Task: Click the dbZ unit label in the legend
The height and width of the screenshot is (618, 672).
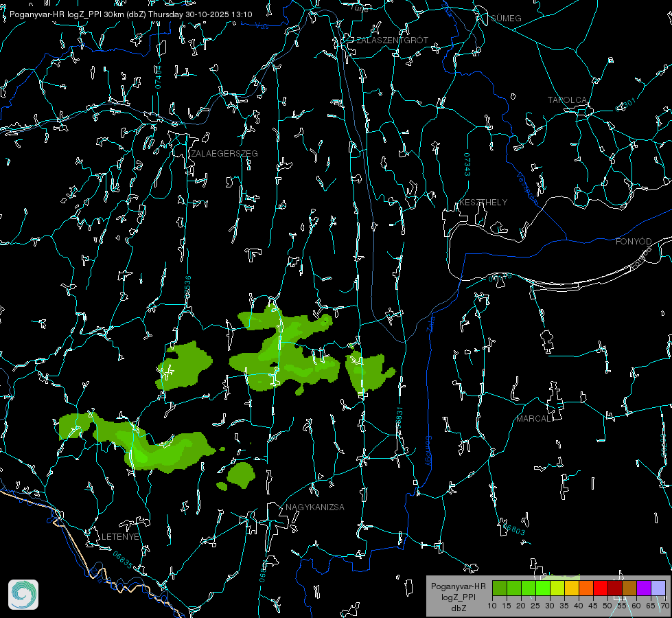Action: pos(459,608)
